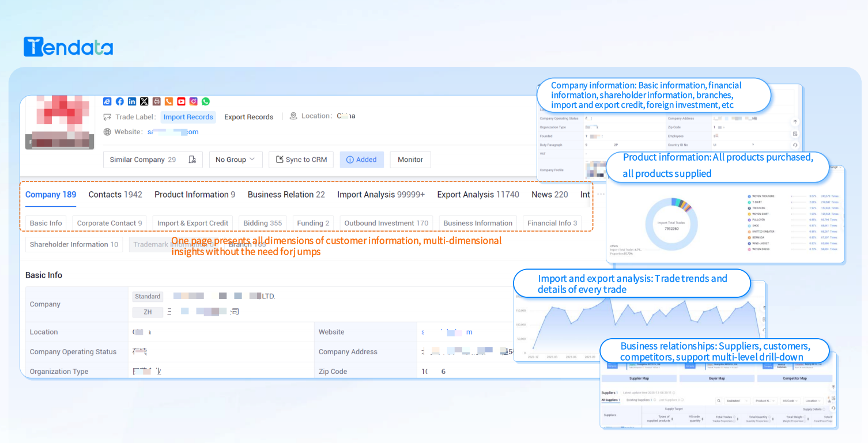Open the company's Facebook page icon
868x443 pixels.
[x=120, y=101]
